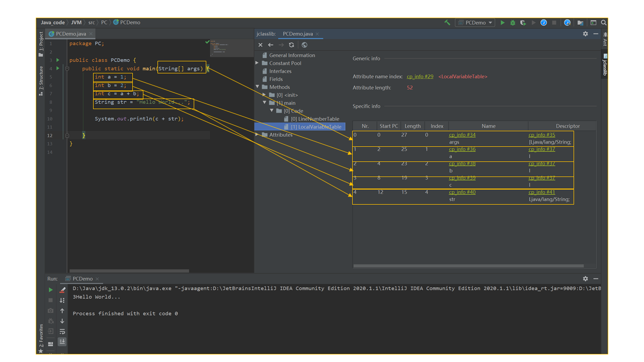Click the run anything terminal-window icon
Viewport: 644px width, 362px height.
pyautogui.click(x=593, y=23)
